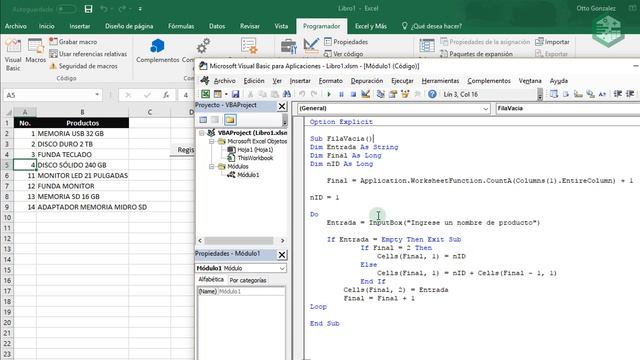Viewport: 640px width, 360px height.
Task: Toggle Usar referencias relativas
Action: pyautogui.click(x=88, y=54)
